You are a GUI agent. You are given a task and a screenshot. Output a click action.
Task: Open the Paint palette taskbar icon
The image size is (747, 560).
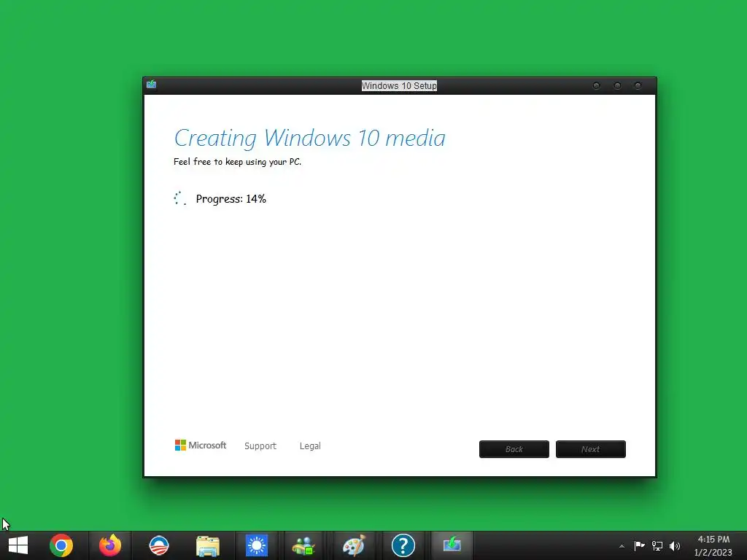354,545
